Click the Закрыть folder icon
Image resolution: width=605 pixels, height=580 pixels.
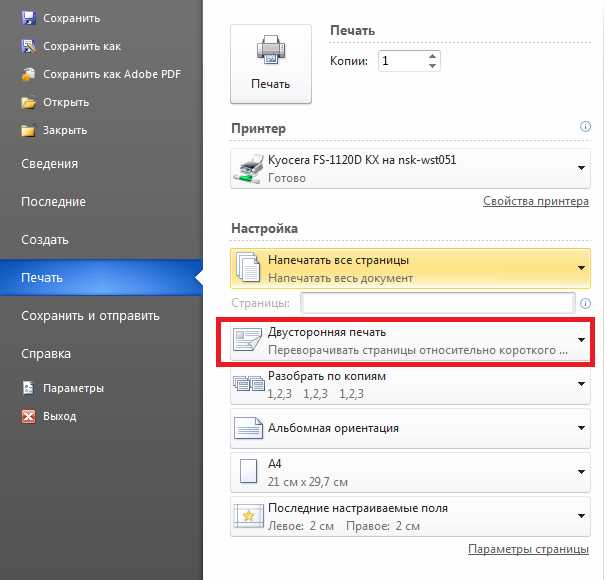27,130
